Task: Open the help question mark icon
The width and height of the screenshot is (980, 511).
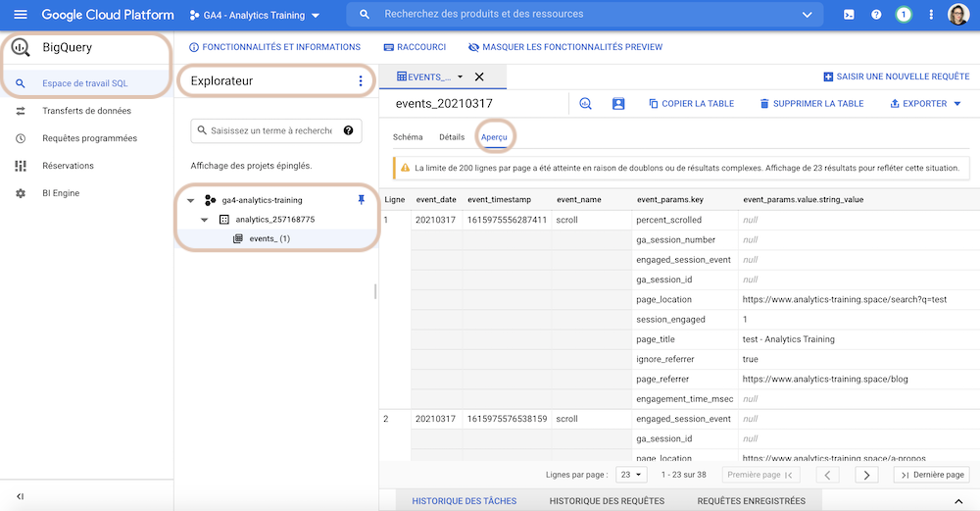Action: pyautogui.click(x=876, y=15)
